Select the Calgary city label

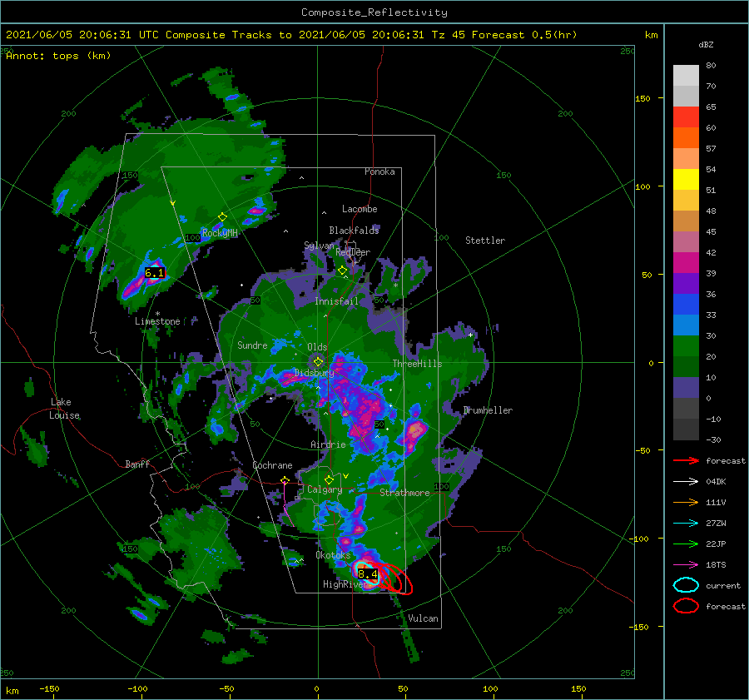tap(325, 489)
